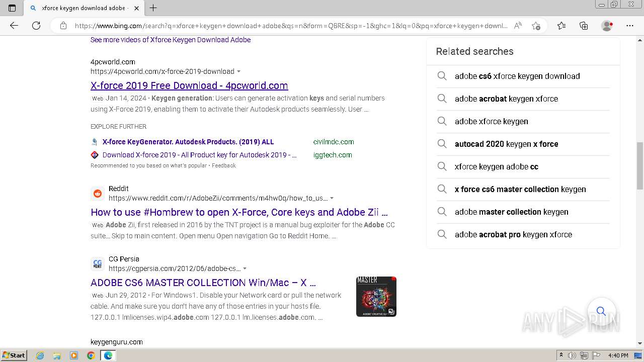Click the volume icon in system tray
Image resolution: width=644 pixels, height=362 pixels.
pos(572,355)
